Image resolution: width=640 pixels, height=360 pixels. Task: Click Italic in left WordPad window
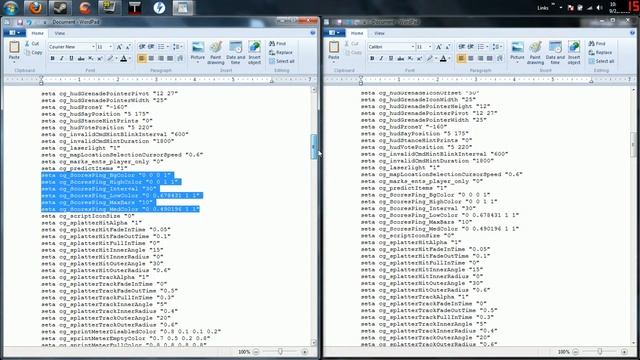point(62,59)
